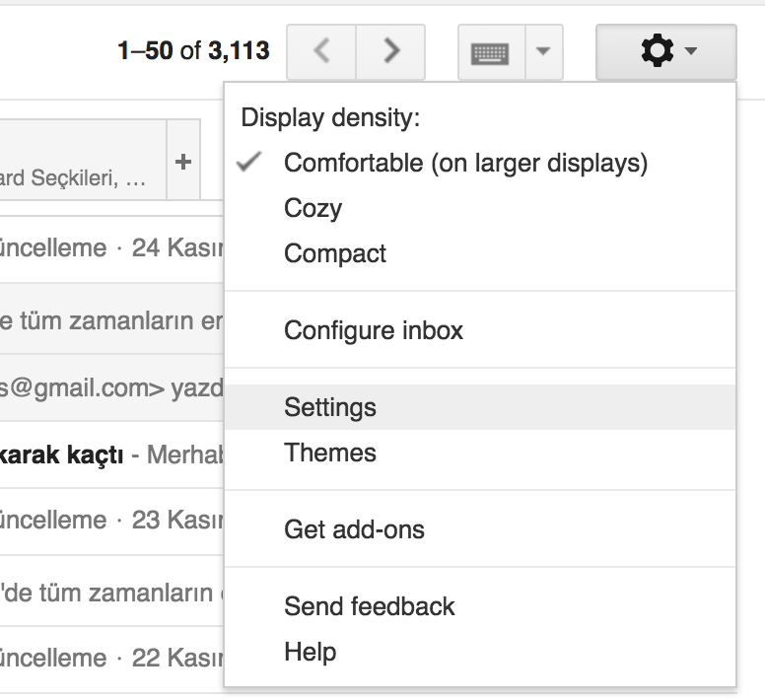Open the email row containing '@gmail.com> yazd'

tap(108, 388)
